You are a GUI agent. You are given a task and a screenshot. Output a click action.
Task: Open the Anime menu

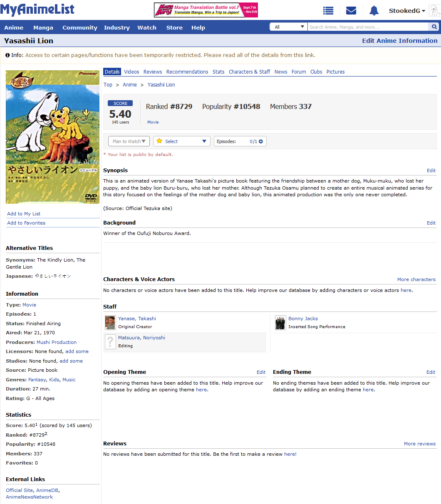[x=14, y=27]
